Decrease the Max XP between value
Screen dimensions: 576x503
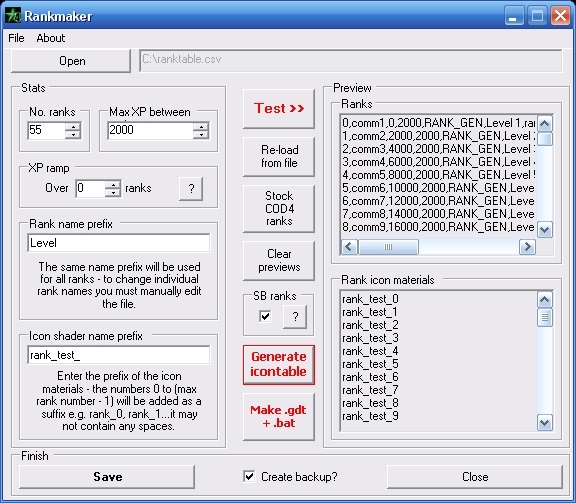point(201,135)
